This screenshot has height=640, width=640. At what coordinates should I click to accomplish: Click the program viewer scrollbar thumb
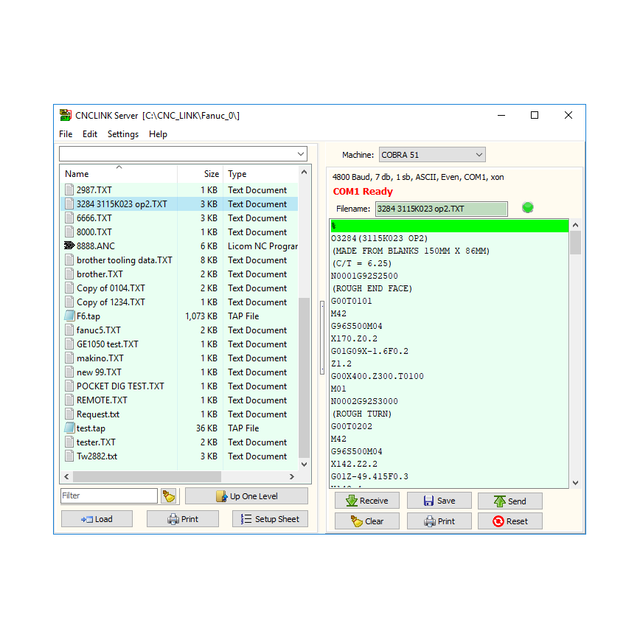575,243
